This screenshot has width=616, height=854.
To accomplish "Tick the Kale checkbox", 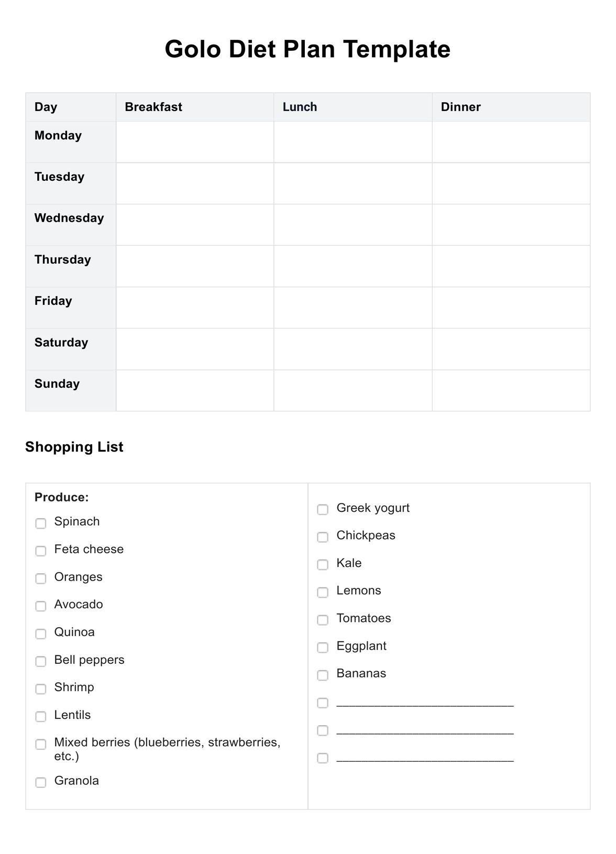I will coord(323,565).
